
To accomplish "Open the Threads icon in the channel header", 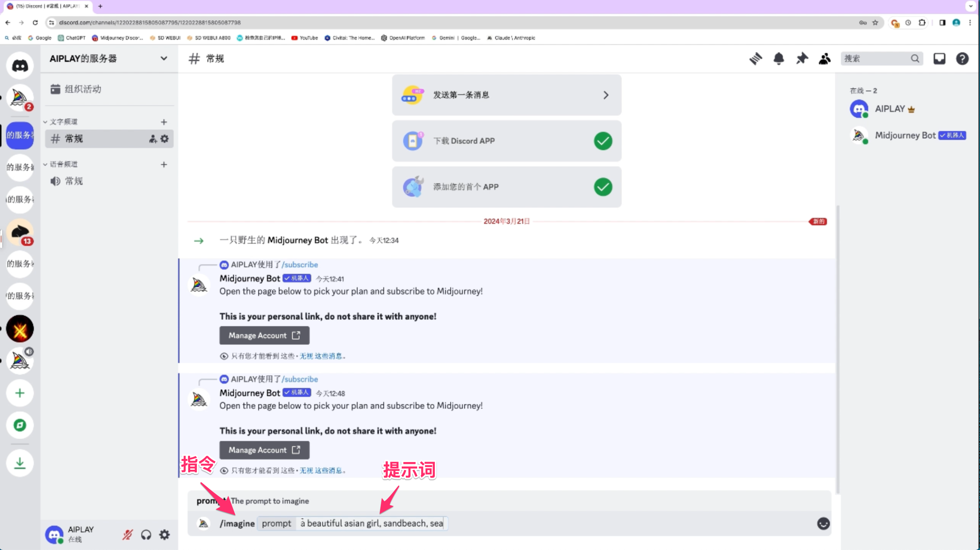I will coord(756,59).
